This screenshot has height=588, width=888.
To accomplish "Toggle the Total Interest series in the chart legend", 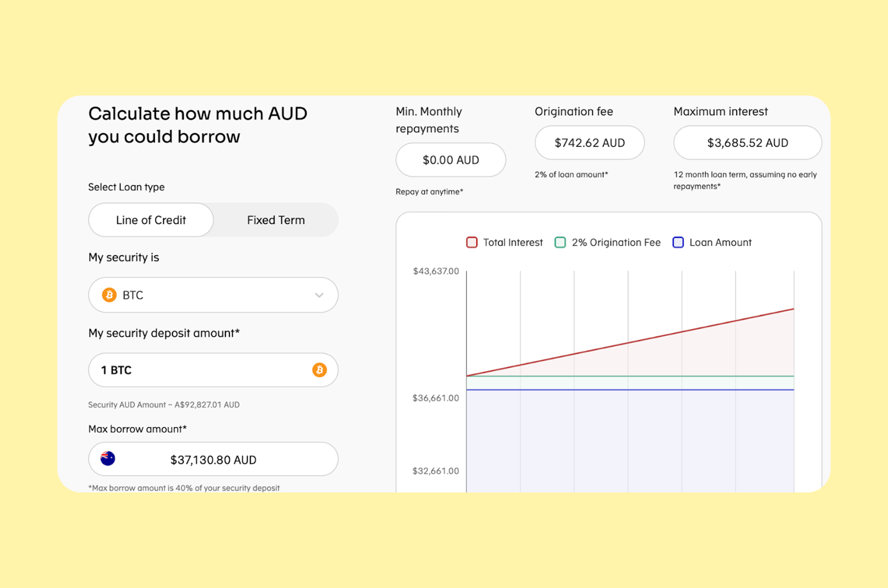I will (x=504, y=242).
